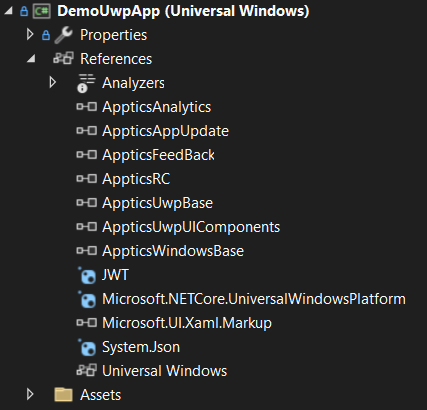Select the Microsoft.UI.Xaml.Markup reference

pyautogui.click(x=187, y=323)
